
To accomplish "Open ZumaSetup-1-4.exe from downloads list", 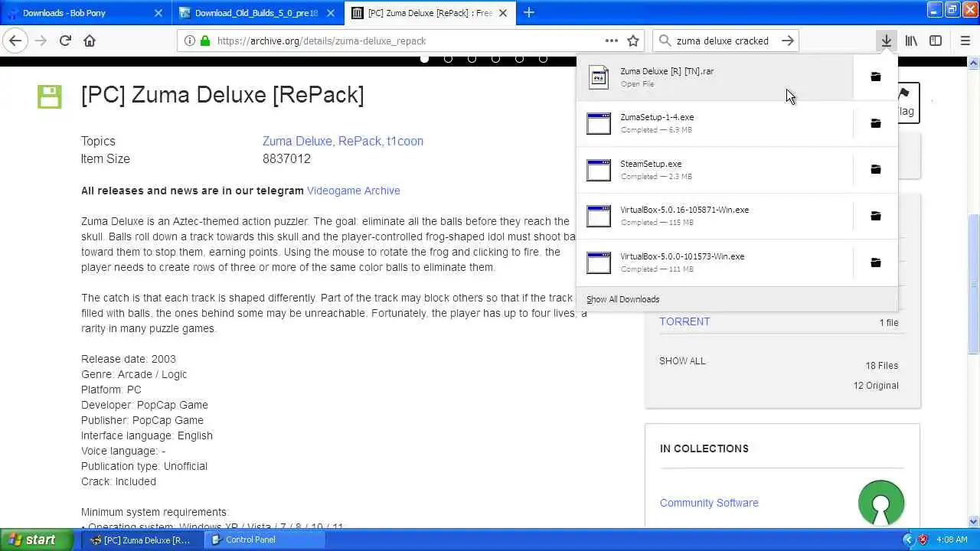I will [715, 123].
